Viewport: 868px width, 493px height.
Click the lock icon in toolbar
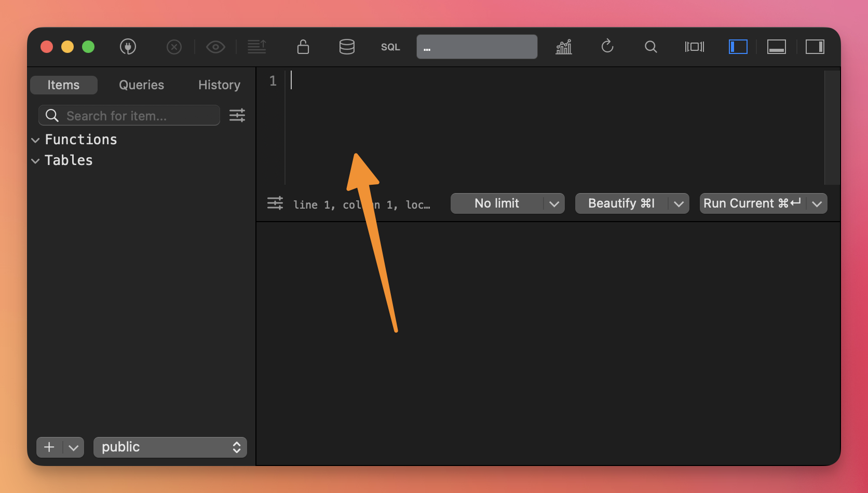coord(303,47)
